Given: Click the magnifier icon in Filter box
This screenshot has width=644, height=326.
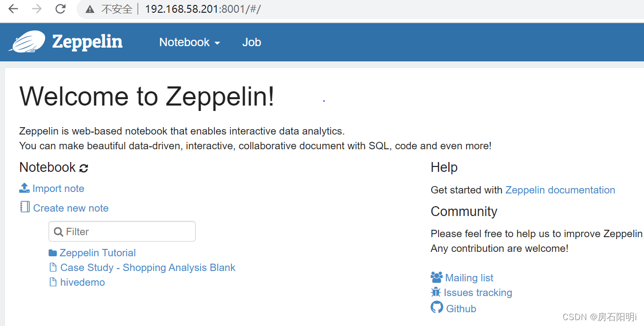Looking at the screenshot, I should pos(59,231).
